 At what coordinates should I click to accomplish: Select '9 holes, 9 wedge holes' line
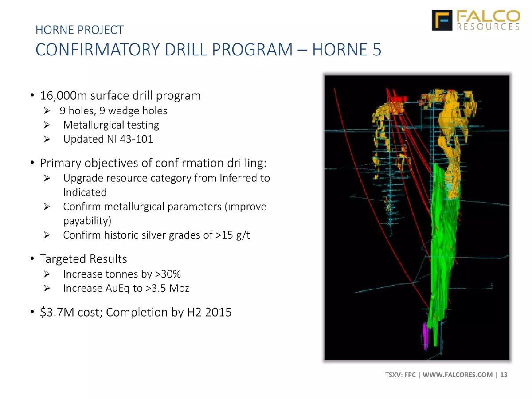113,110
